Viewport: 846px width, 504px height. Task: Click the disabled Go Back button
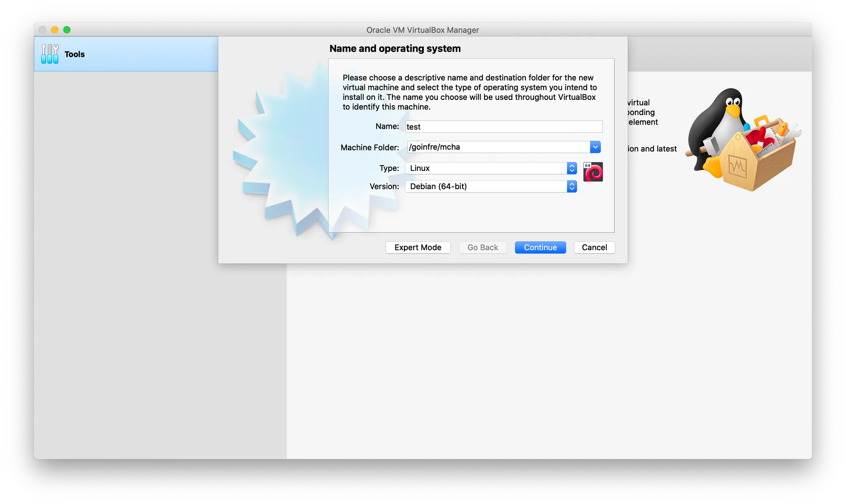(x=482, y=247)
